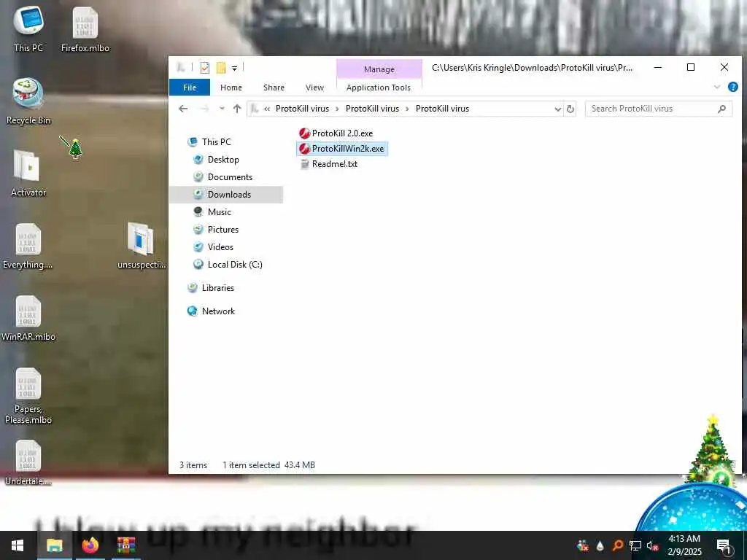Open Documents in the navigation pane
747x560 pixels.
pos(223,177)
